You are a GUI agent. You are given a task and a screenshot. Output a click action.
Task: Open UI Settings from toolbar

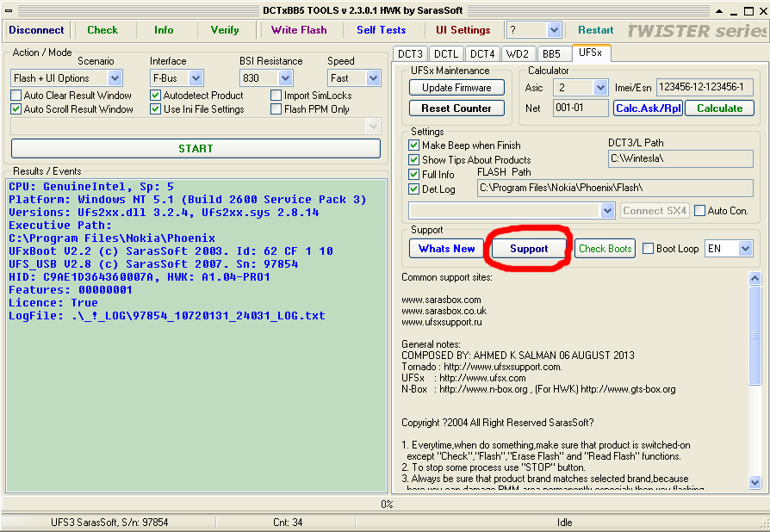point(463,30)
